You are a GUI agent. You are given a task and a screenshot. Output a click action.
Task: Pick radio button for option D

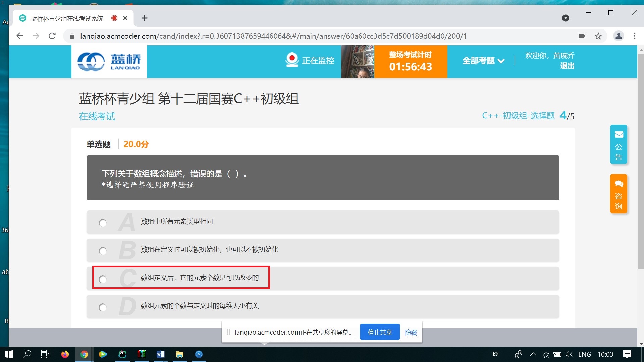click(x=103, y=307)
